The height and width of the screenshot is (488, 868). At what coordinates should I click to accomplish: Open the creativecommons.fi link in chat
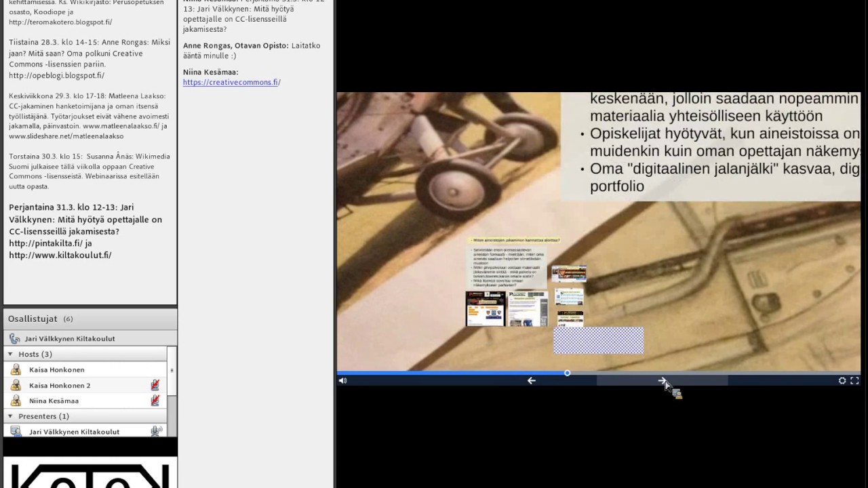[231, 82]
